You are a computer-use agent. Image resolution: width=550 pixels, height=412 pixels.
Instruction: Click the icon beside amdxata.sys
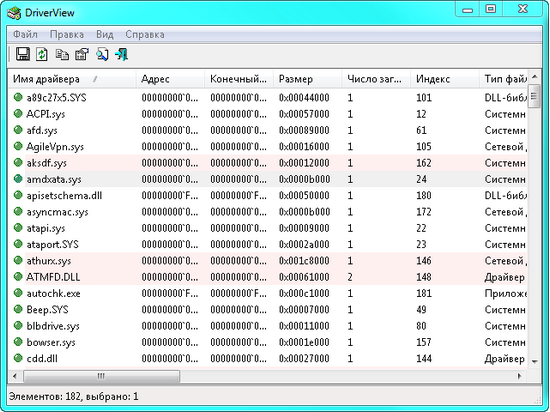click(18, 179)
